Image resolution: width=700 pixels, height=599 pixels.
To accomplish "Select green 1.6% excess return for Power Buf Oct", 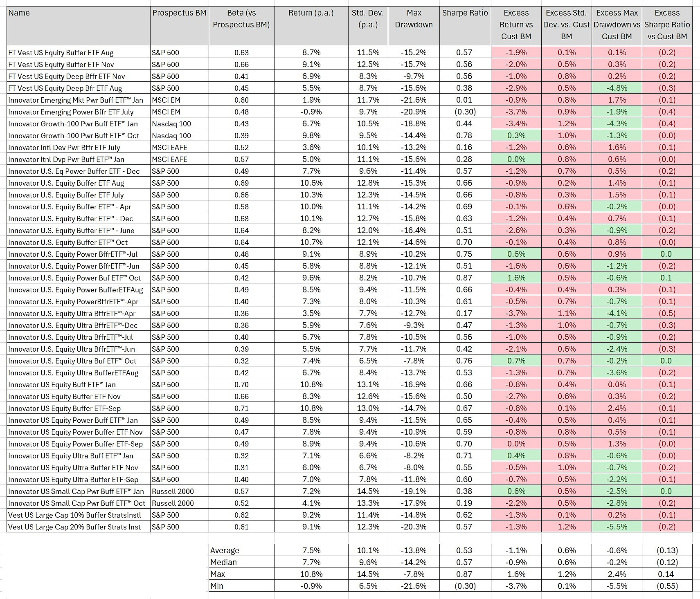I will point(516,278).
